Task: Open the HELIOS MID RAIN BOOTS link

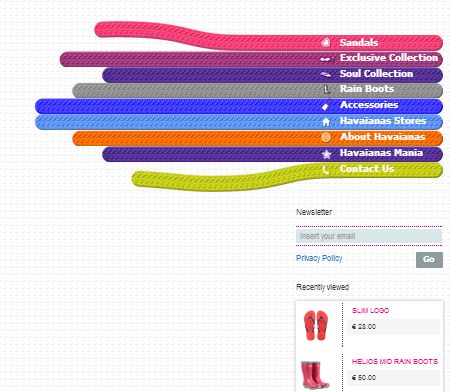Action: pyautogui.click(x=395, y=361)
